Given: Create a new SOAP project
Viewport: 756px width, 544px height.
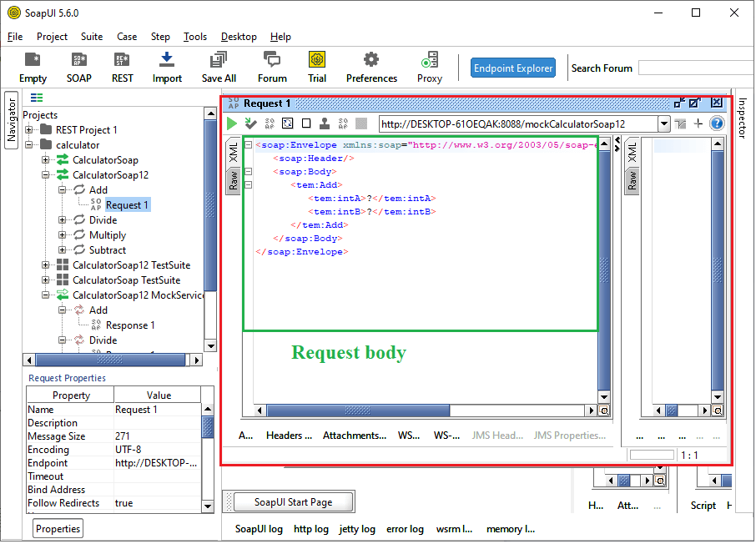Looking at the screenshot, I should (79, 68).
